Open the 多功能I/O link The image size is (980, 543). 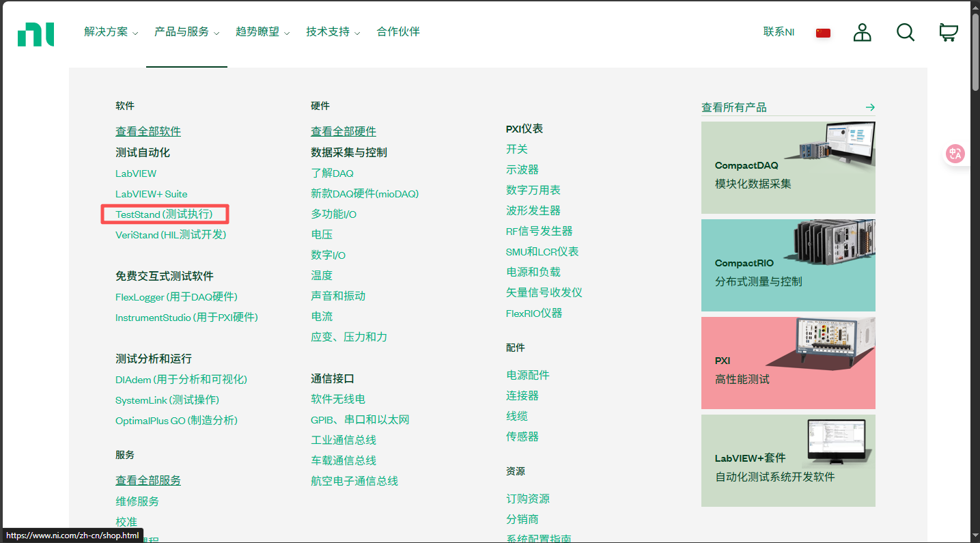334,214
